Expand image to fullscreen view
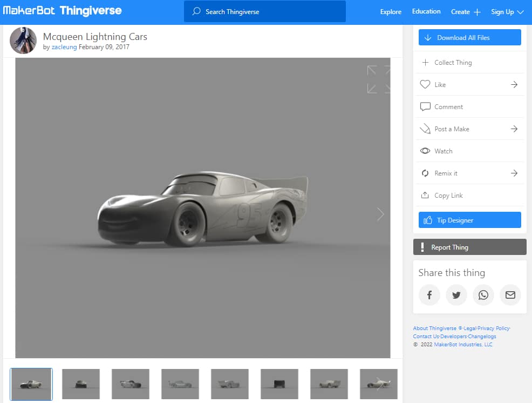The height and width of the screenshot is (403, 532). [x=379, y=79]
